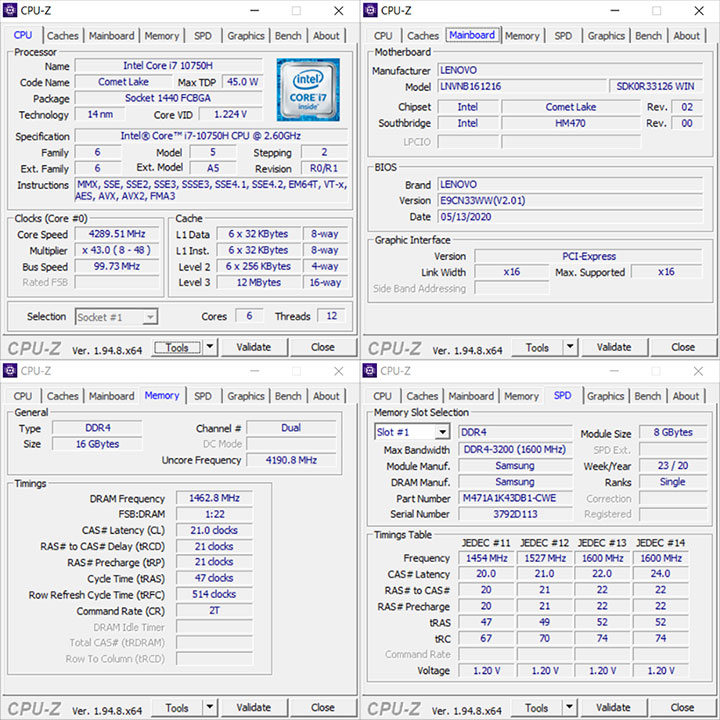Click Tools button in Memory window

pyautogui.click(x=177, y=708)
